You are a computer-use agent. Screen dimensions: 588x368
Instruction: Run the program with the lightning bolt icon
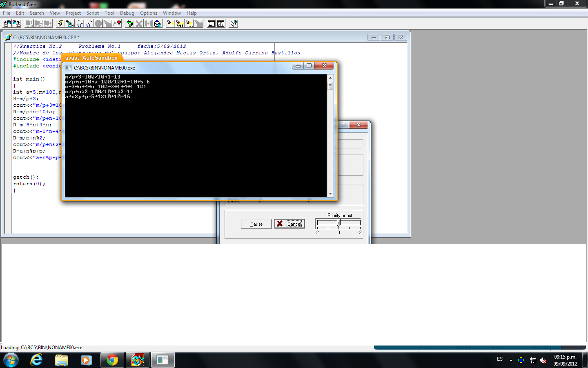(60, 23)
